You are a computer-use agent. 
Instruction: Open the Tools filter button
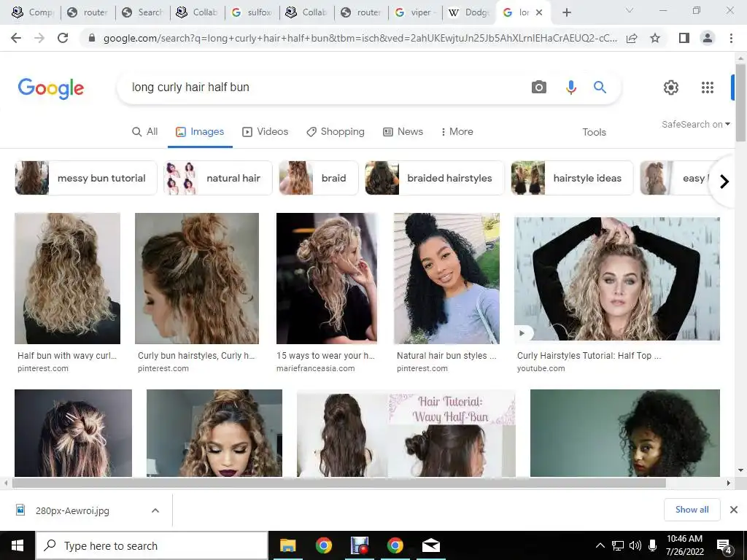(x=594, y=133)
